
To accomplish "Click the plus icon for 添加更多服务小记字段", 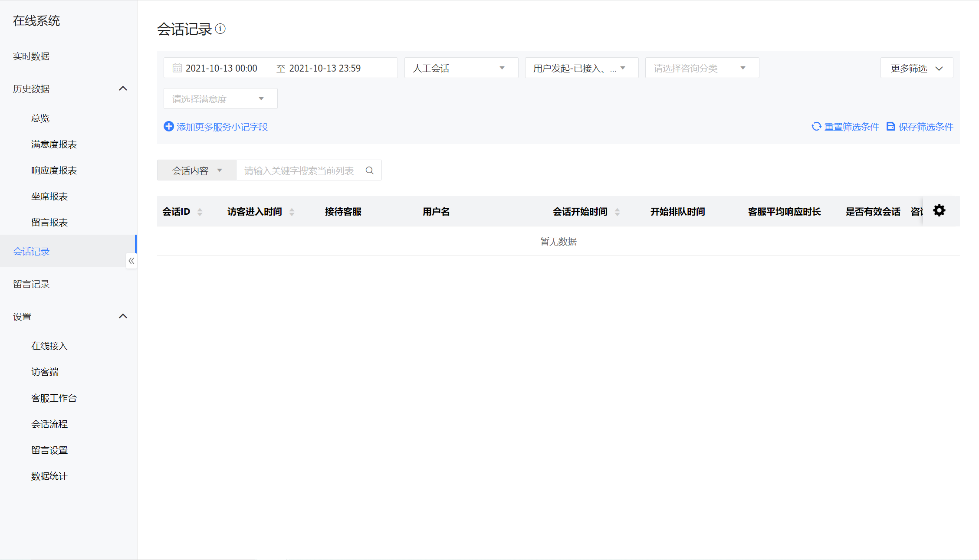I will (x=169, y=126).
